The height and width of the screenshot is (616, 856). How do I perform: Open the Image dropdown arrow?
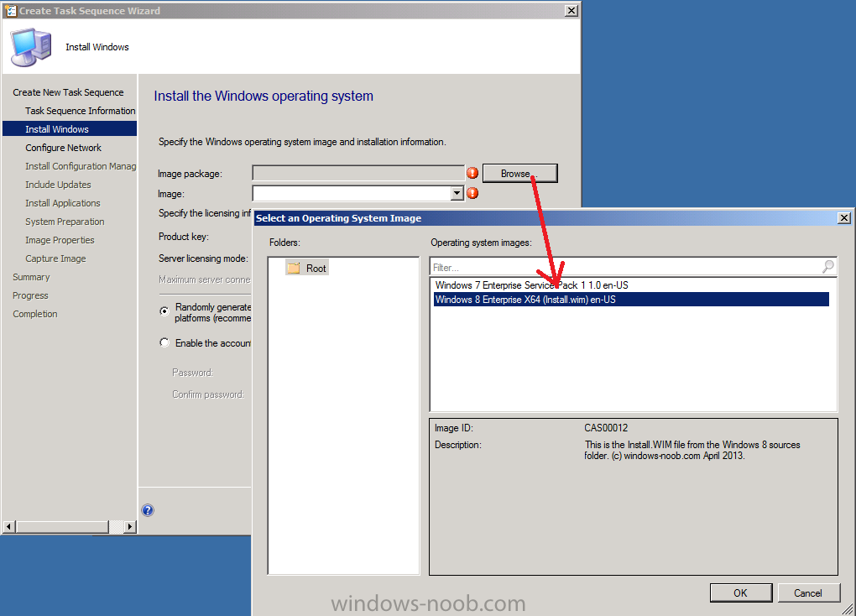[457, 193]
